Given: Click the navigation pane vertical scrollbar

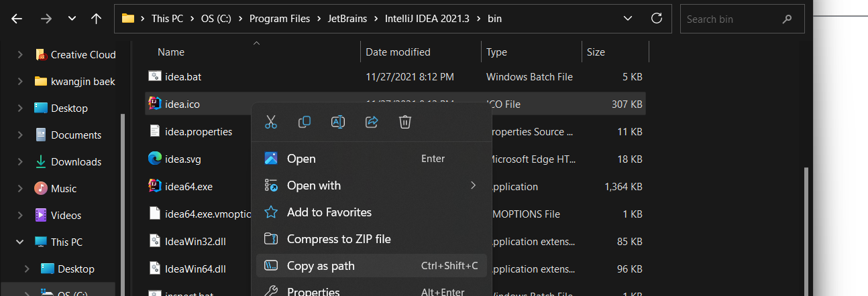Looking at the screenshot, I should tap(122, 204).
